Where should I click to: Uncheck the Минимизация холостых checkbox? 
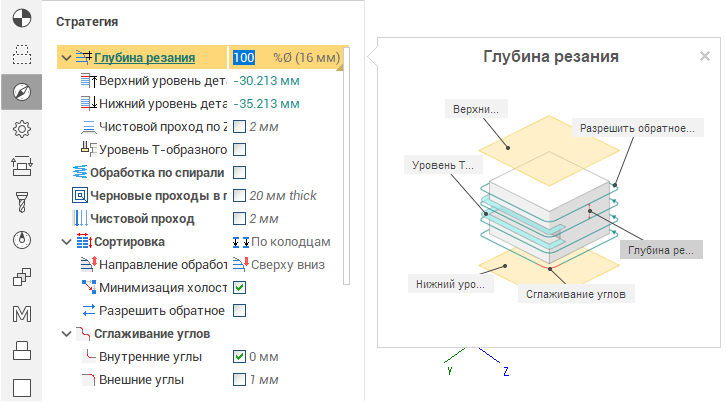239,288
